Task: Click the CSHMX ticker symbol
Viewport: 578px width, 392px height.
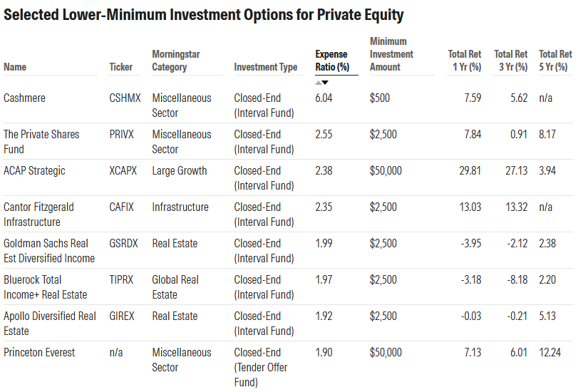Action: tap(124, 98)
